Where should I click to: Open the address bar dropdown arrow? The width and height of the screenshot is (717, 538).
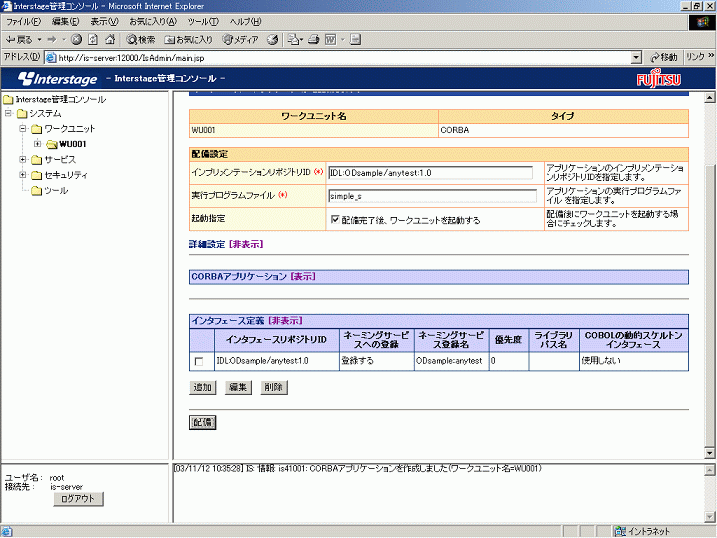pyautogui.click(x=636, y=58)
